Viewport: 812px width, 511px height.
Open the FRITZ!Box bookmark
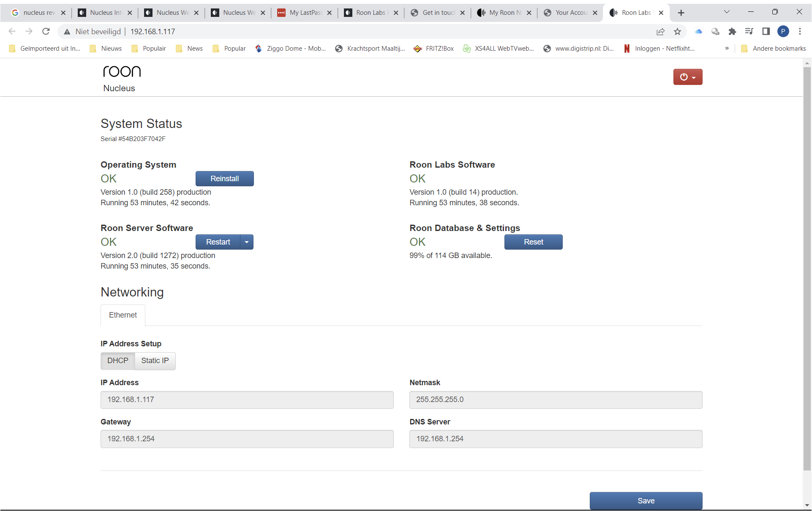click(x=434, y=49)
